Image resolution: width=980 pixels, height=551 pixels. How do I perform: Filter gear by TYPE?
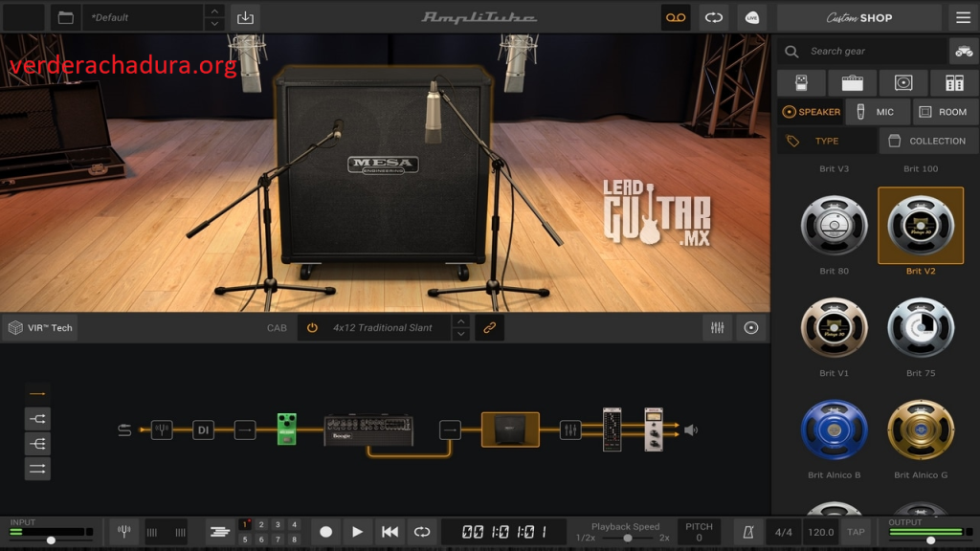pos(826,142)
